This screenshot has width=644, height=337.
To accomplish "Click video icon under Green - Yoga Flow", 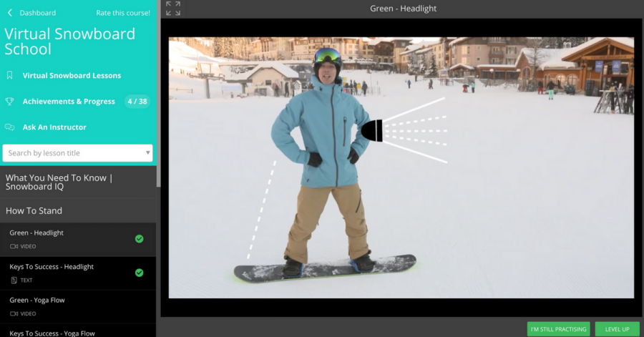I will pyautogui.click(x=14, y=313).
